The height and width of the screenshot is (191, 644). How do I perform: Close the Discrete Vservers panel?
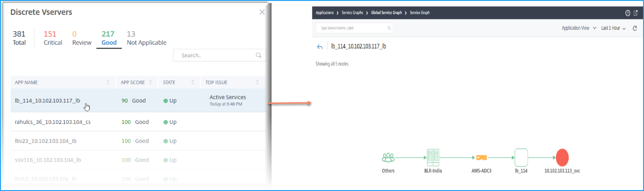262,12
